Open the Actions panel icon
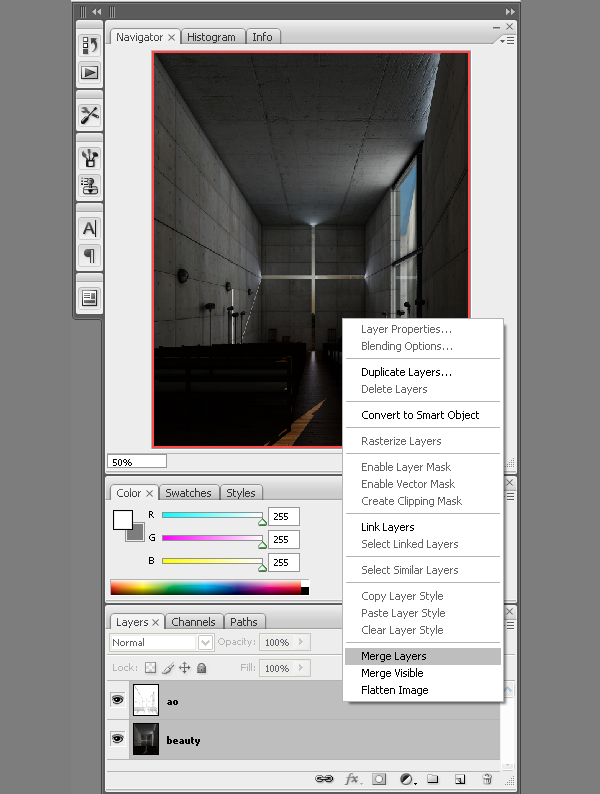Image resolution: width=600 pixels, height=794 pixels. (x=89, y=72)
